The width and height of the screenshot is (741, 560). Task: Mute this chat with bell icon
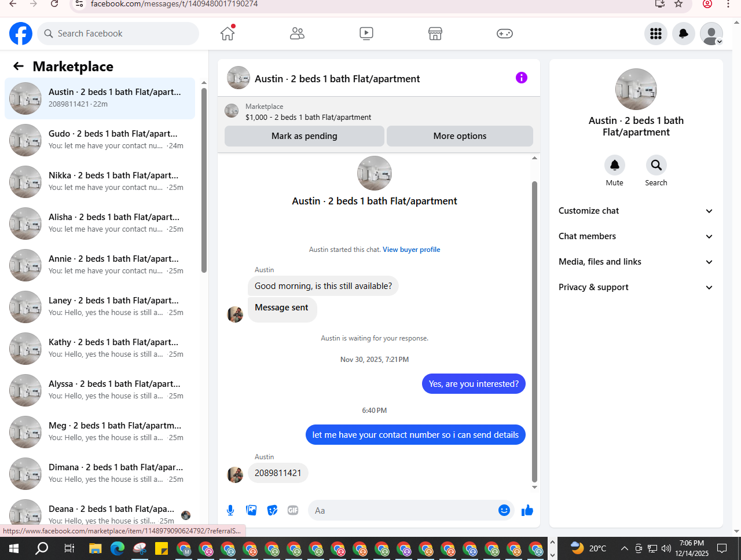click(x=615, y=165)
